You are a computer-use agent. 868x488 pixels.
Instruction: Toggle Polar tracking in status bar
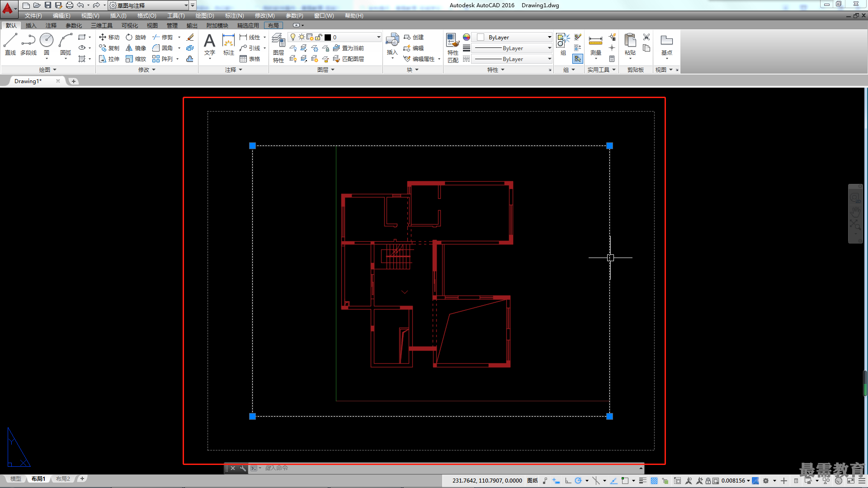point(578,481)
